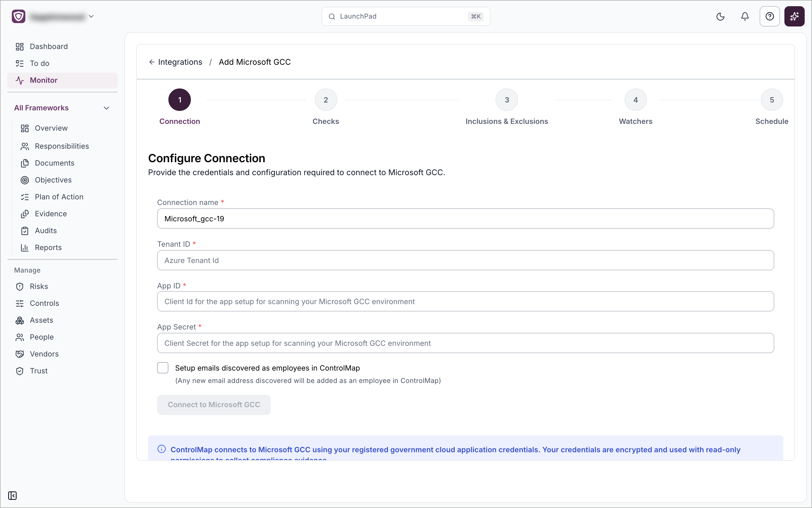The width and height of the screenshot is (812, 508).
Task: Click the Reports bar chart icon
Action: [25, 248]
